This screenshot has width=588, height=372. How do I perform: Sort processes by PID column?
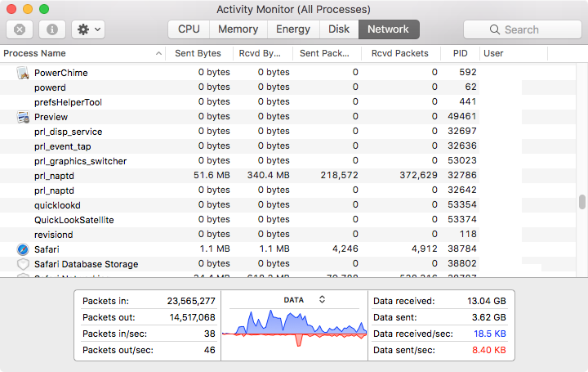460,53
